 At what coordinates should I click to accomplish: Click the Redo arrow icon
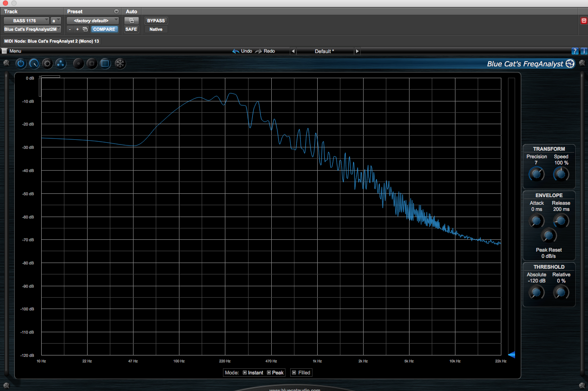pos(258,51)
